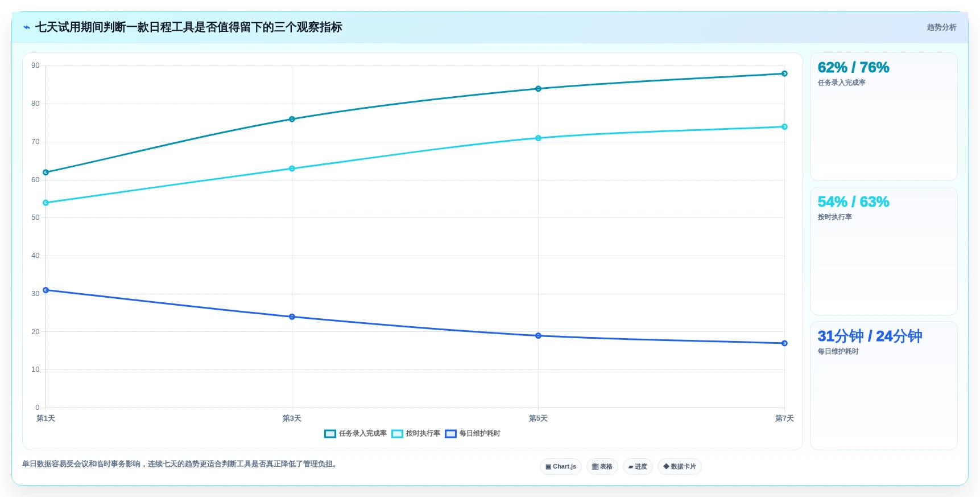
Task: Click the 按时执行率 legend color box
Action: pos(397,434)
